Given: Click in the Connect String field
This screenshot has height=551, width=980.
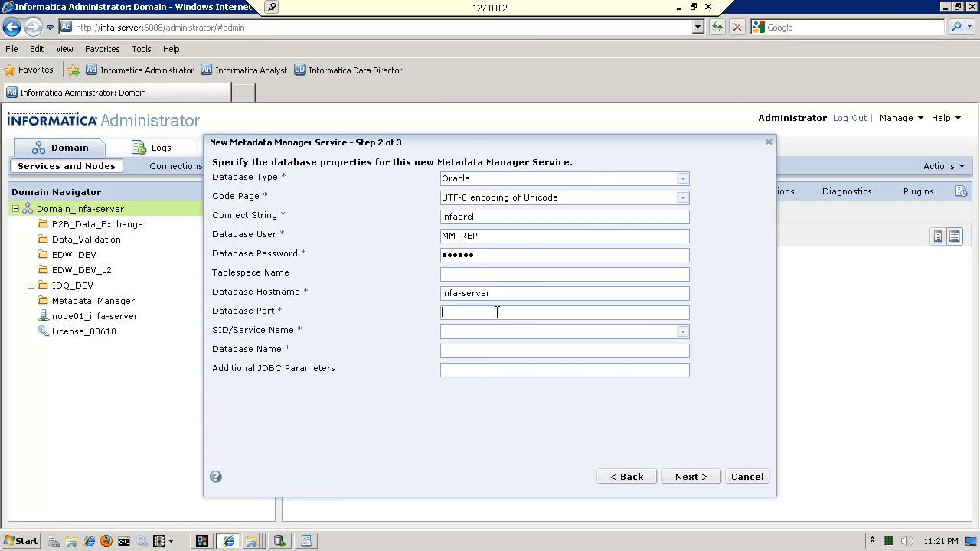Looking at the screenshot, I should [564, 217].
